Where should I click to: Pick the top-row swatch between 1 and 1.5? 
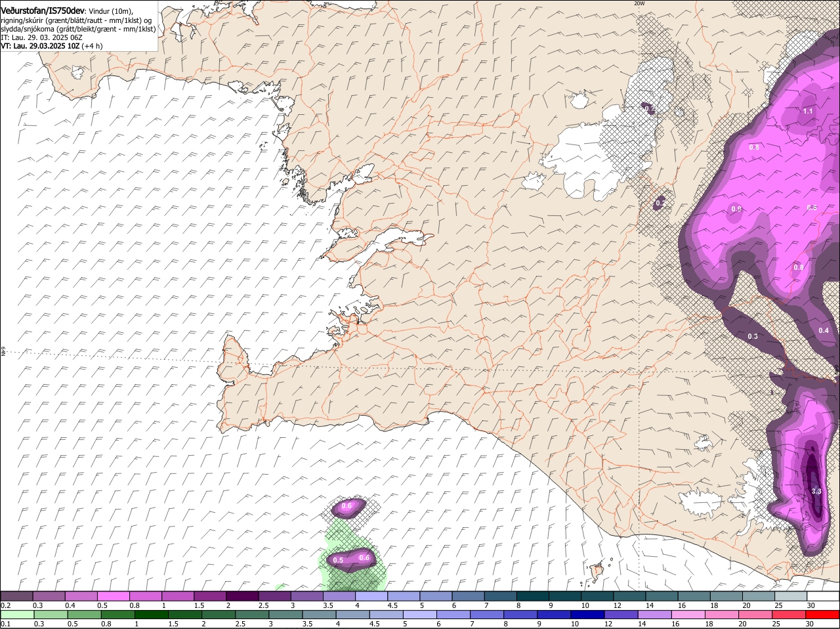coord(178,596)
